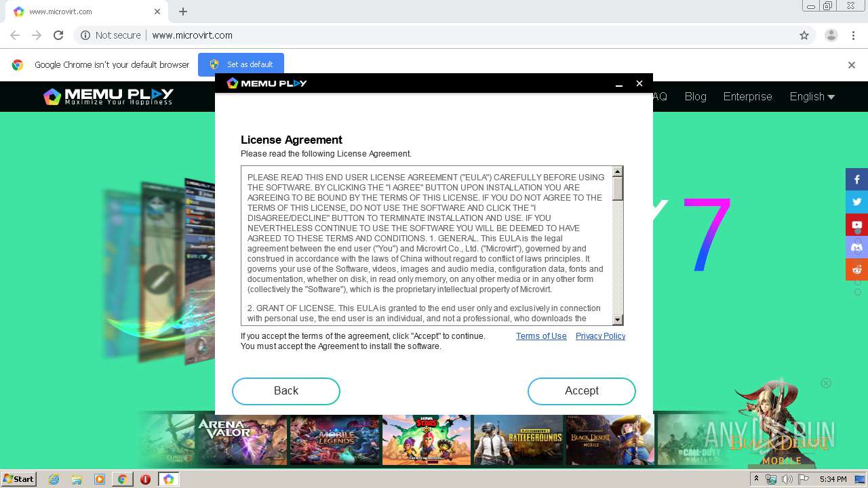Click the volume speaker tray icon
Viewport: 868px width, 488px height.
[787, 479]
